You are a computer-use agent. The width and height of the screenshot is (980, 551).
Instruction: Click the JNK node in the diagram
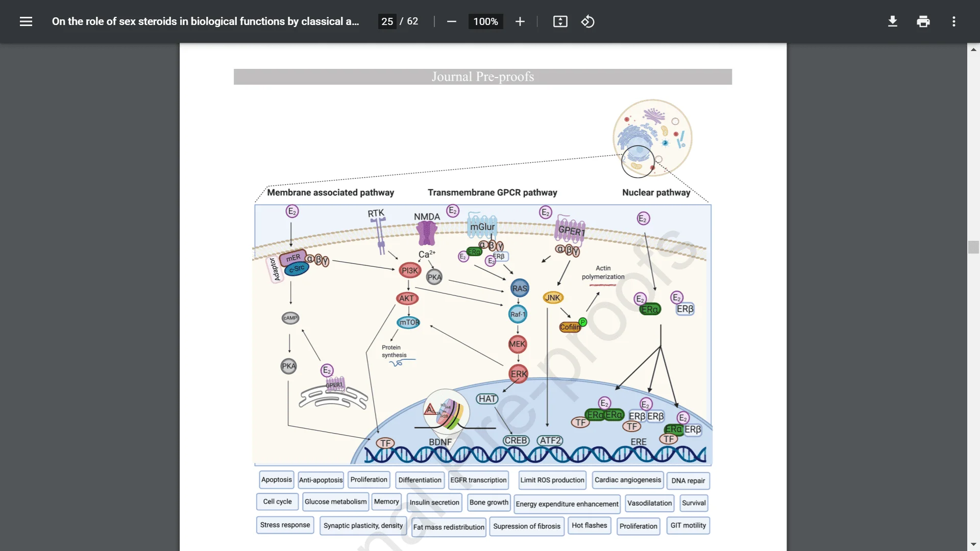(x=553, y=298)
